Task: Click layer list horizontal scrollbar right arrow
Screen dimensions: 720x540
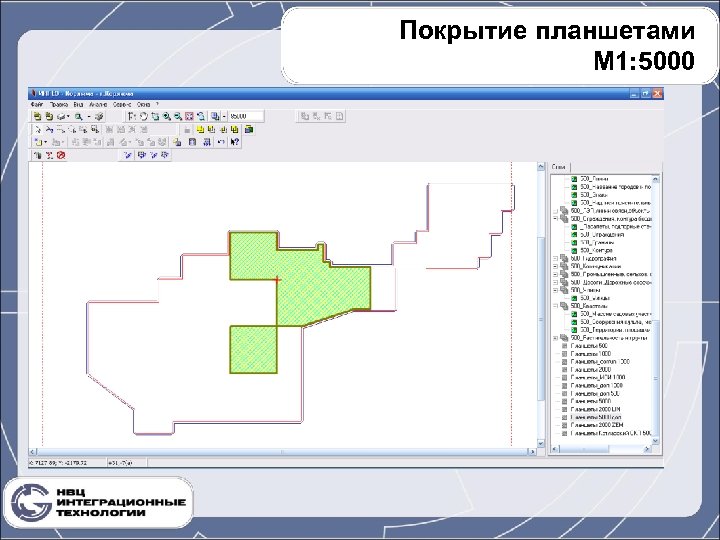Action: pyautogui.click(x=647, y=449)
